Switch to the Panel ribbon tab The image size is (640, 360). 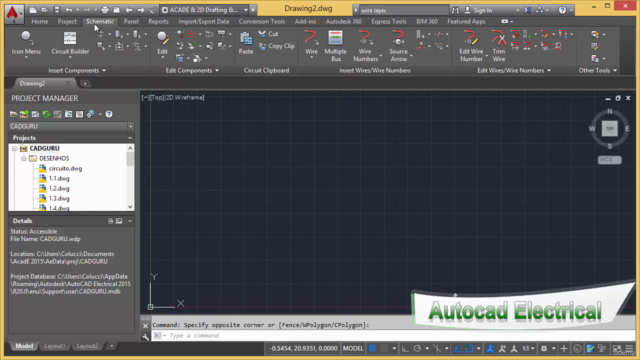[131, 22]
